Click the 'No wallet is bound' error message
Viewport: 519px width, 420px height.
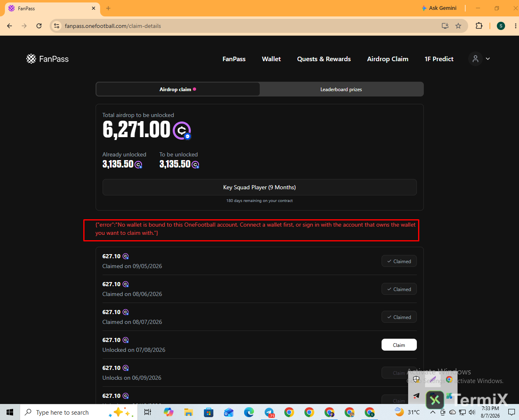point(256,229)
